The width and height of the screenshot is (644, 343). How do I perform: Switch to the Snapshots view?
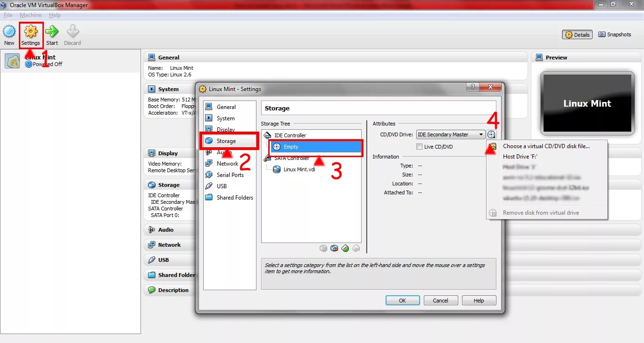coord(614,34)
